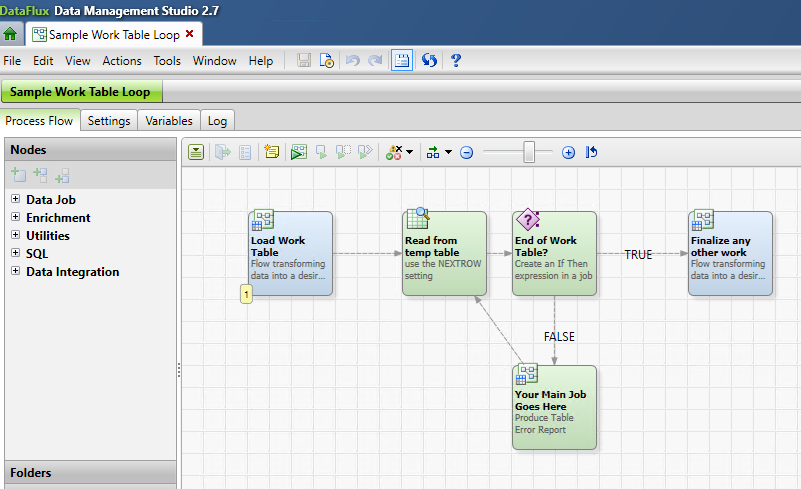Viewport: 801px width, 489px height.
Task: Run the process job with the play icon
Action: click(x=298, y=152)
